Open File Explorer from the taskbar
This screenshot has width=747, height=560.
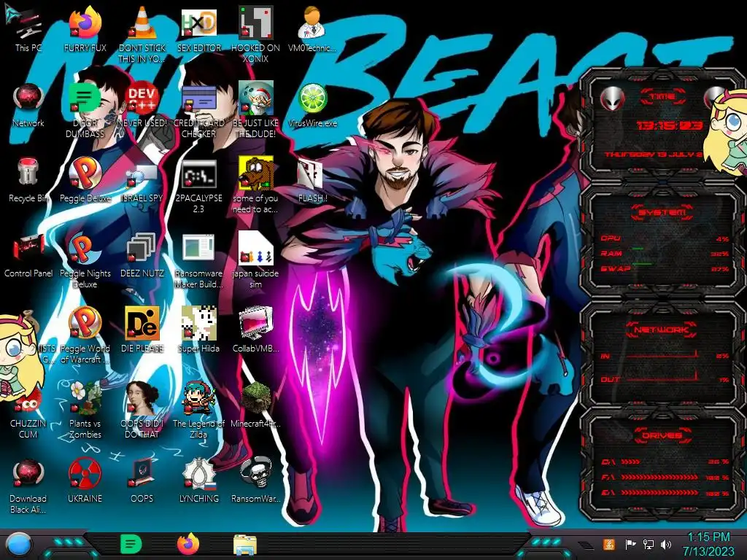point(245,545)
